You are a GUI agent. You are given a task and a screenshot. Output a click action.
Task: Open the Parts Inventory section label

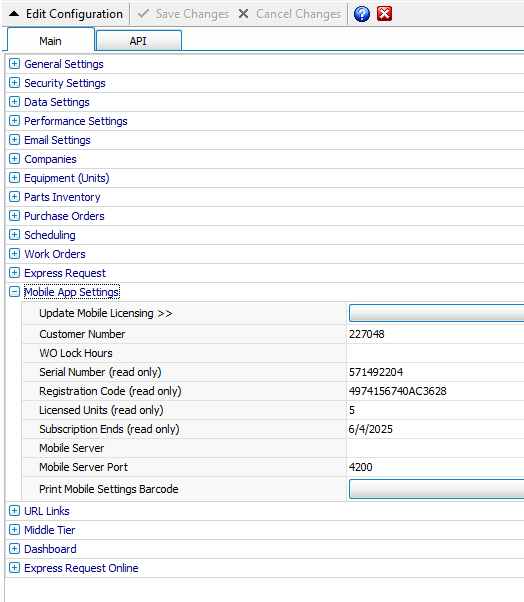(62, 197)
